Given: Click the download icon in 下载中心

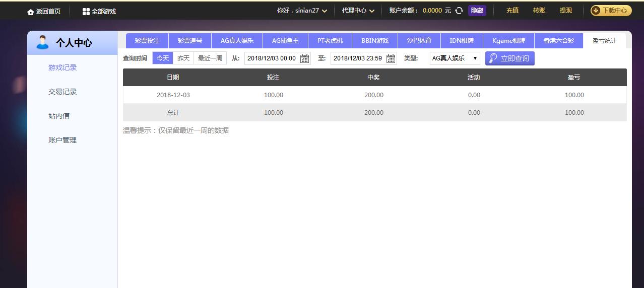Looking at the screenshot, I should click(596, 11).
